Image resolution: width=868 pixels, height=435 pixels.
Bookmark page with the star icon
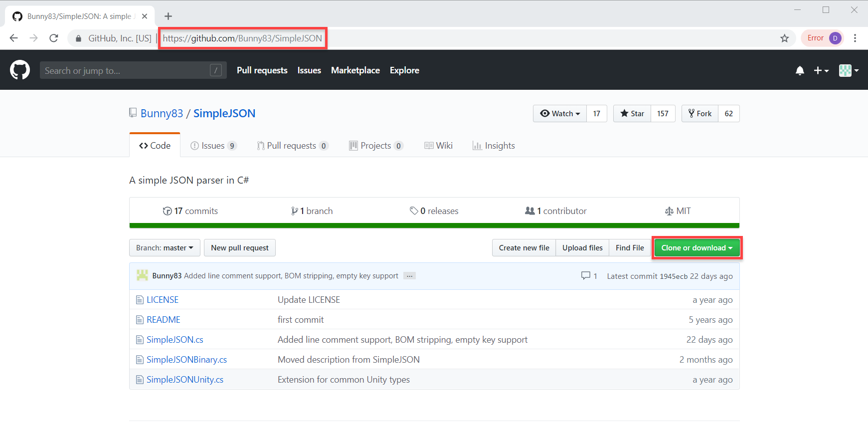click(785, 38)
